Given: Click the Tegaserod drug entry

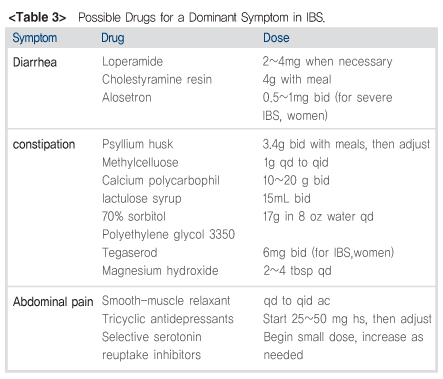Looking at the screenshot, I should click(129, 253).
